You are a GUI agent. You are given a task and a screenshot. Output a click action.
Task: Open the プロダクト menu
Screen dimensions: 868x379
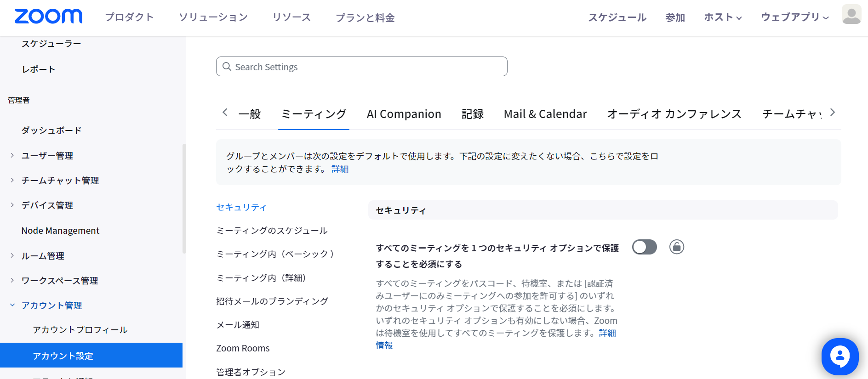(129, 17)
